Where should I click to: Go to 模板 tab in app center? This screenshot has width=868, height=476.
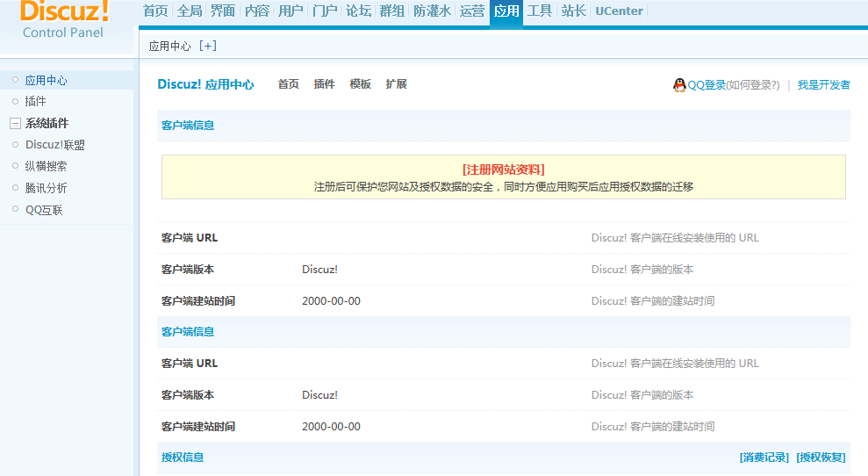(361, 84)
